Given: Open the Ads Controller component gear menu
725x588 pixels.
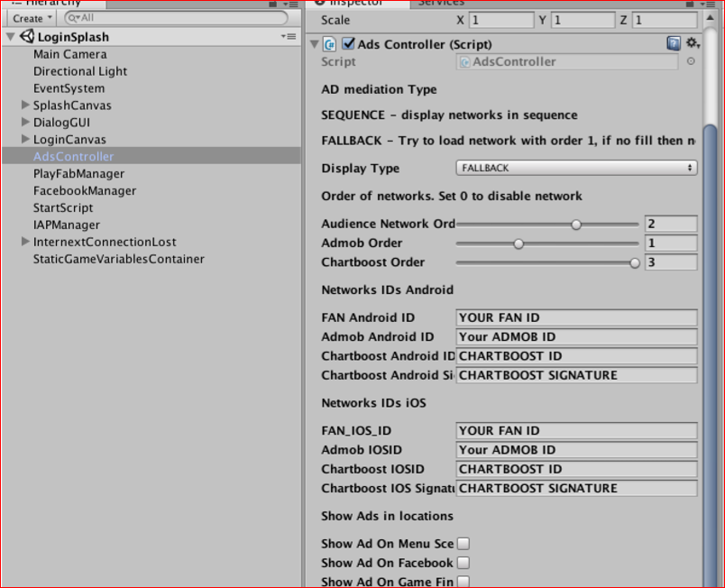Looking at the screenshot, I should (x=692, y=43).
